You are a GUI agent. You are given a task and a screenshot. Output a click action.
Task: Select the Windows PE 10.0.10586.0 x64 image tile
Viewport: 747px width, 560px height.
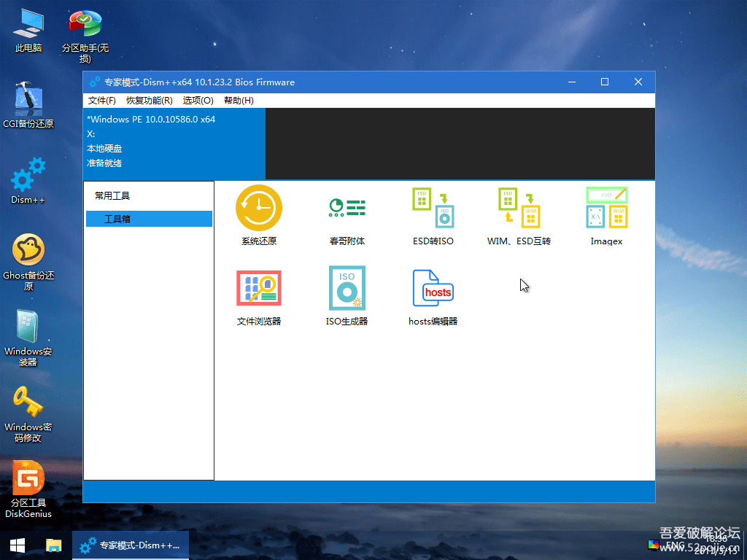174,144
